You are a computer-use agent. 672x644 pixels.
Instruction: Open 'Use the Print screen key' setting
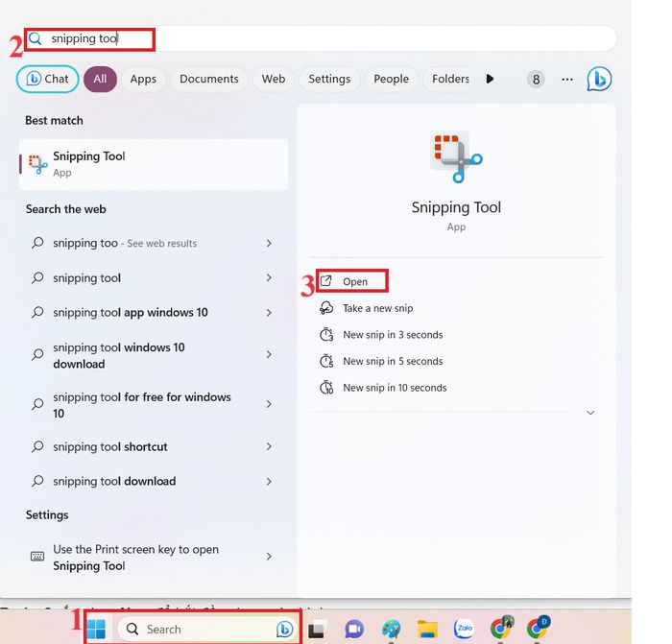click(136, 558)
